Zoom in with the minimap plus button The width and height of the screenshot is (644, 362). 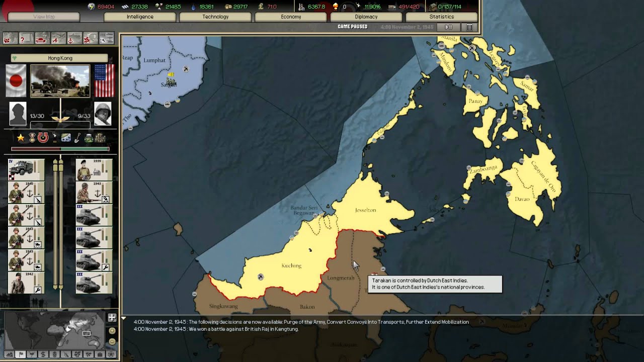tap(112, 331)
